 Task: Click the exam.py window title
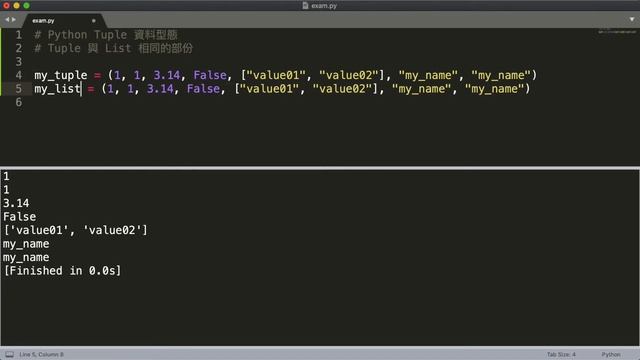coord(324,6)
